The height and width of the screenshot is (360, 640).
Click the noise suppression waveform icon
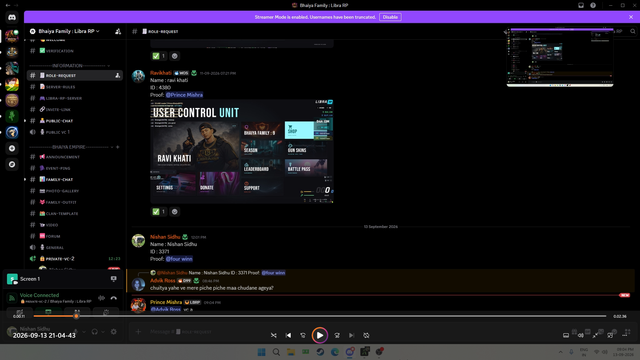coord(101,298)
